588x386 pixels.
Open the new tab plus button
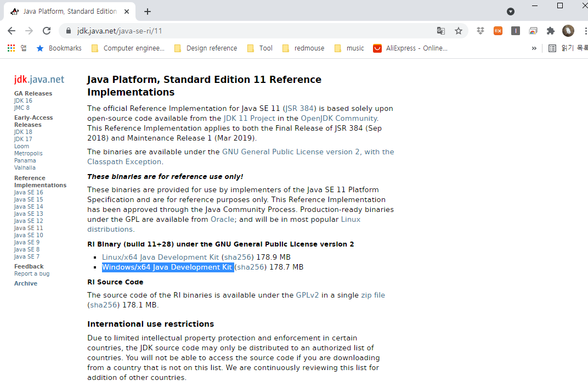148,12
